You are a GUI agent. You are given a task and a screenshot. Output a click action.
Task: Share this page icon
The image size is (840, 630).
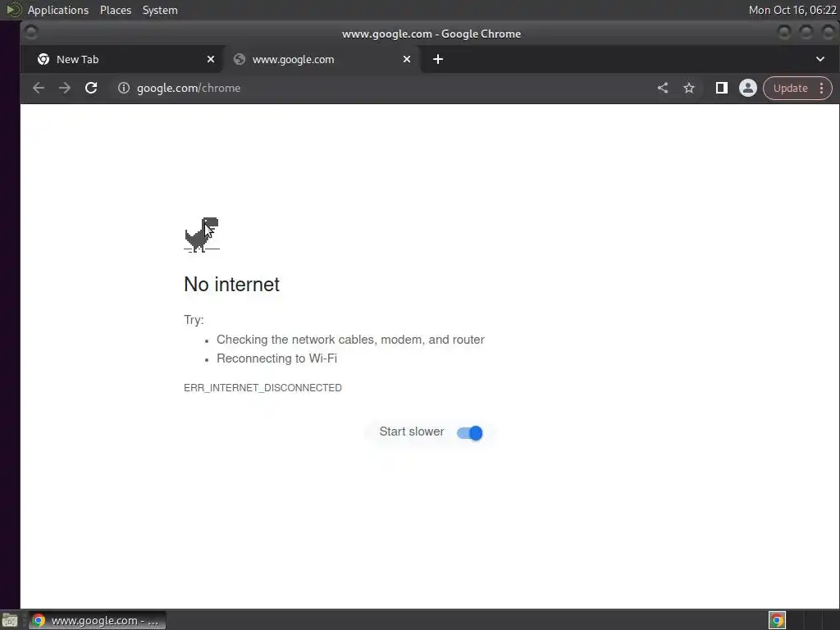pos(663,88)
